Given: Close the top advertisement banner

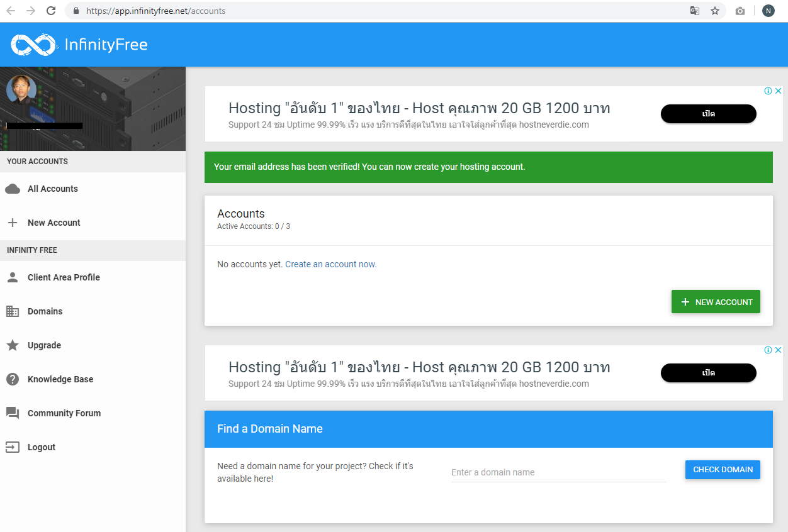Looking at the screenshot, I should (778, 91).
